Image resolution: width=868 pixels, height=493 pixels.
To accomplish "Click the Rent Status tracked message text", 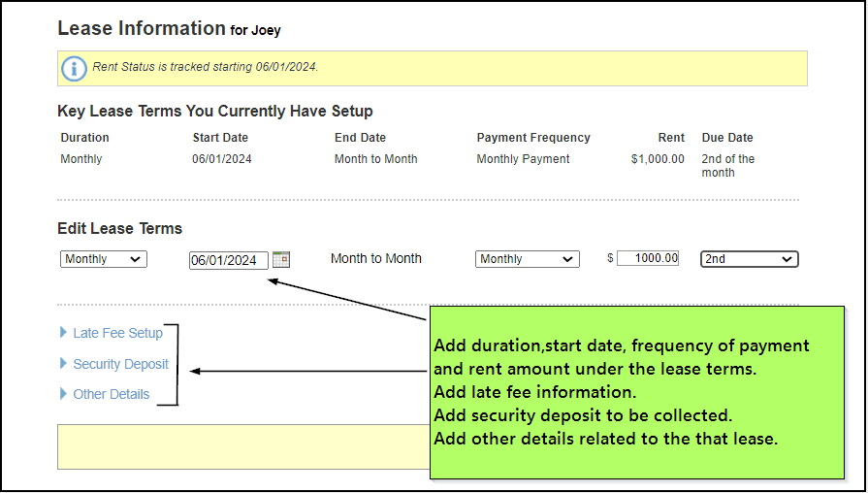I will tap(206, 68).
